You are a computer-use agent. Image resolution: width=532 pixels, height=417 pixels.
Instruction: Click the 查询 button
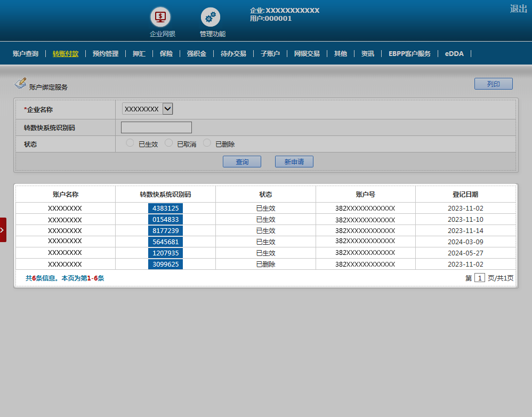pyautogui.click(x=242, y=162)
